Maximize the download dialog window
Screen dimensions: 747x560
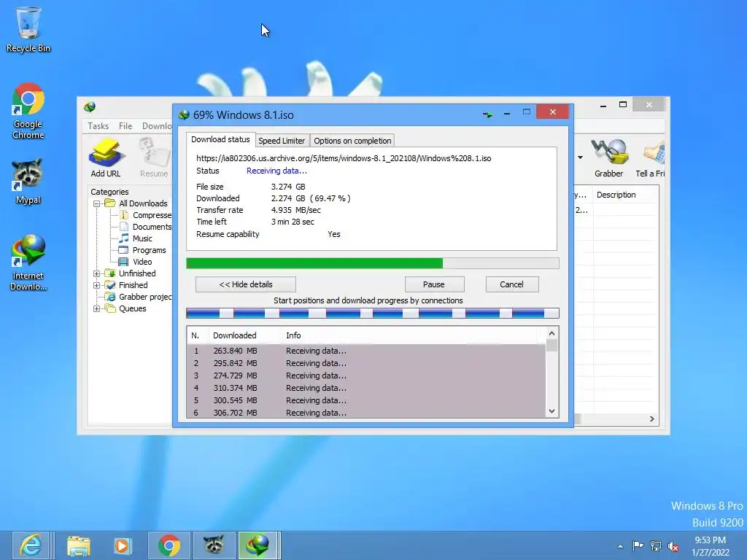[x=527, y=112]
